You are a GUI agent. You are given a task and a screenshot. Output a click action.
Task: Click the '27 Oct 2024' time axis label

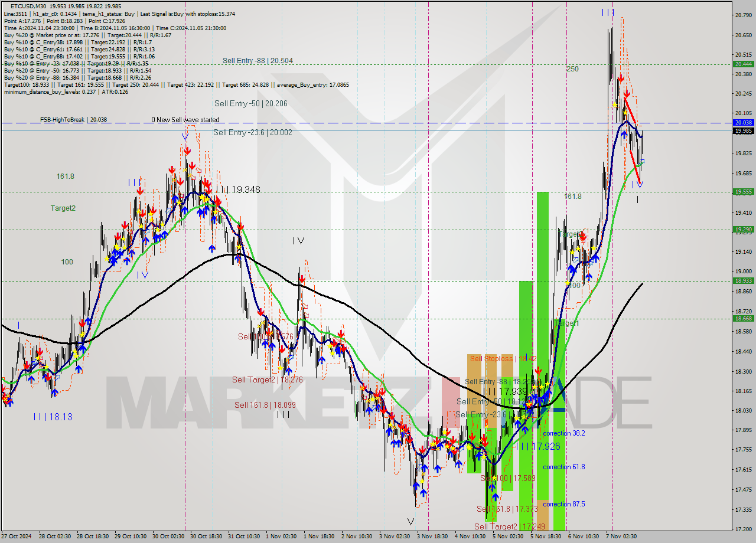tap(16, 537)
